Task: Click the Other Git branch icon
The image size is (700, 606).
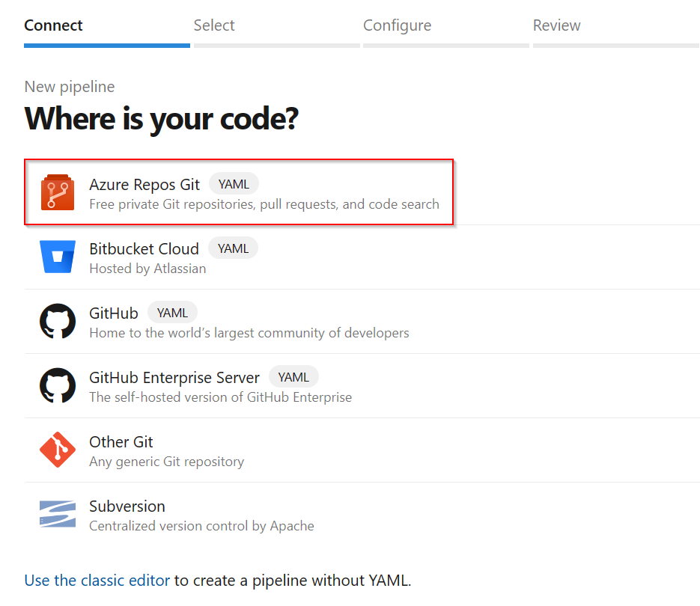Action: 58,450
